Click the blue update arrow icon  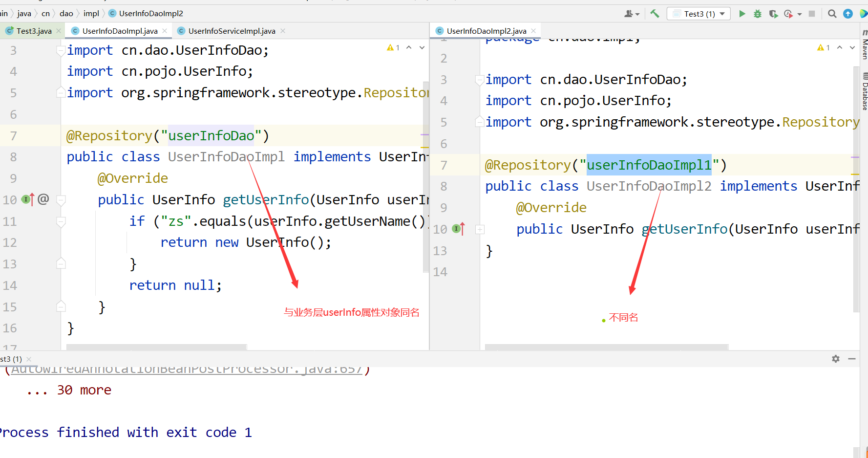848,14
